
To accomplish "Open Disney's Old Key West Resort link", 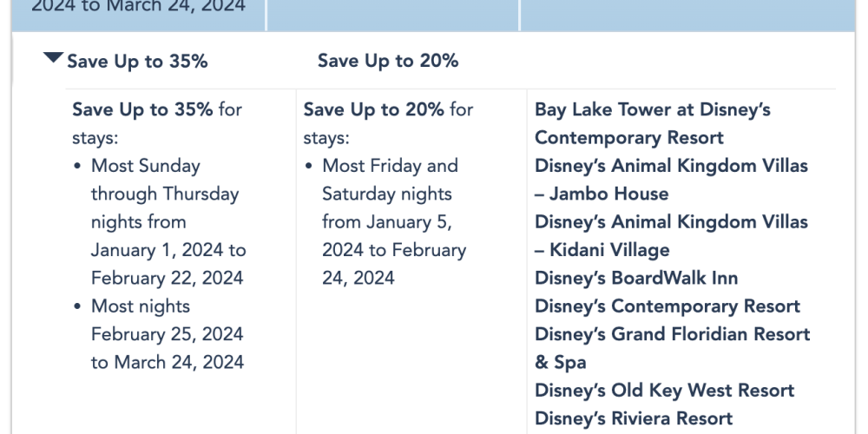I will click(x=664, y=391).
